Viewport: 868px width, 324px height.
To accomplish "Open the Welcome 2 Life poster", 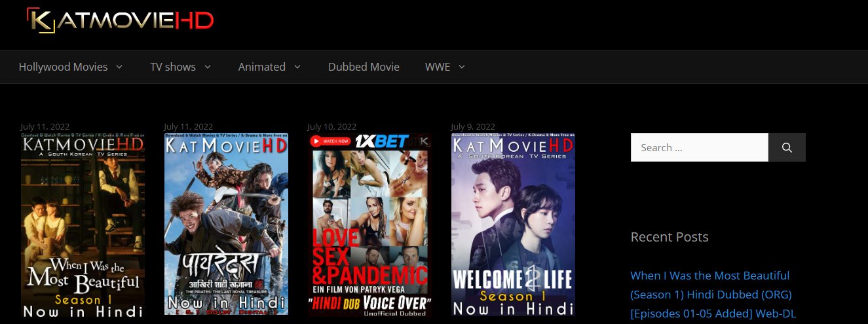I will click(x=513, y=224).
